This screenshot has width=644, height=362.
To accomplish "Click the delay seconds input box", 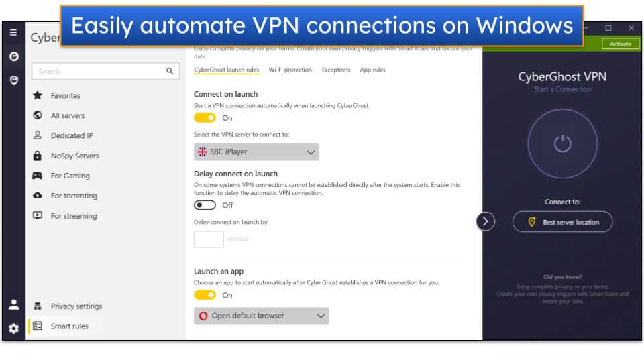I will coord(209,239).
